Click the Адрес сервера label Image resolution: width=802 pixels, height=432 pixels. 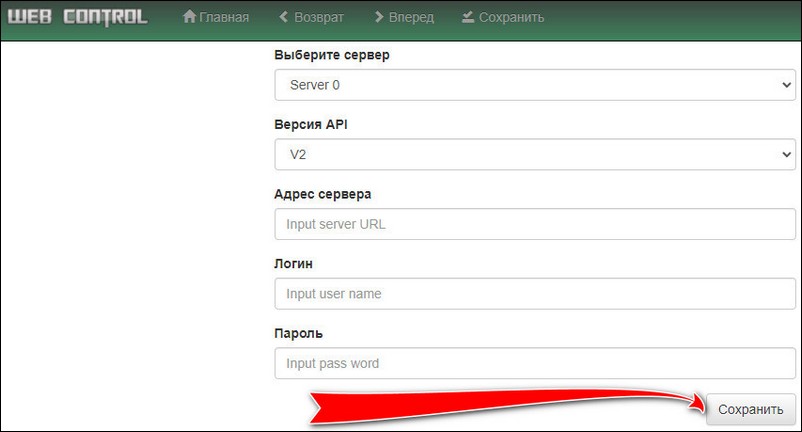(x=322, y=194)
